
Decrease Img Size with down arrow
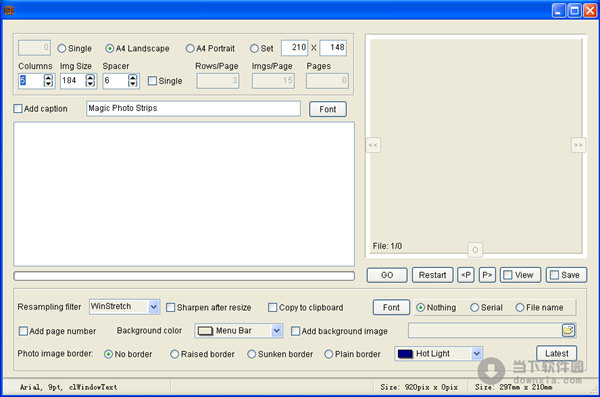(90, 84)
